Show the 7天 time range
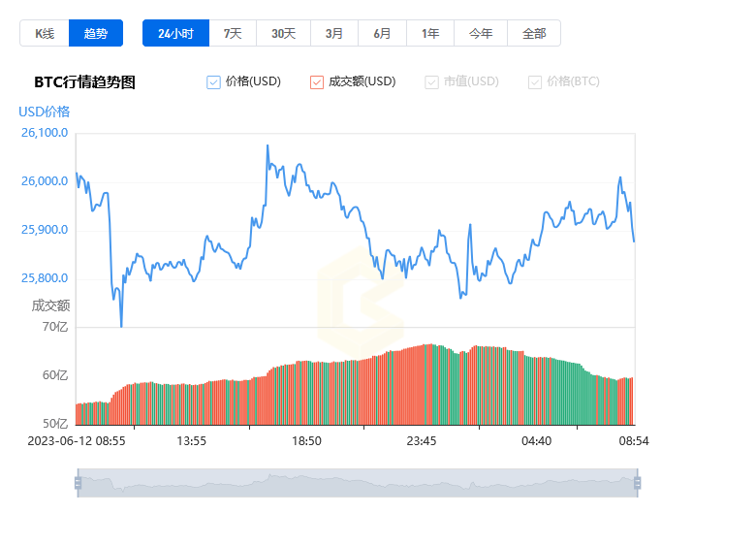The width and height of the screenshot is (756, 546). coord(233,33)
